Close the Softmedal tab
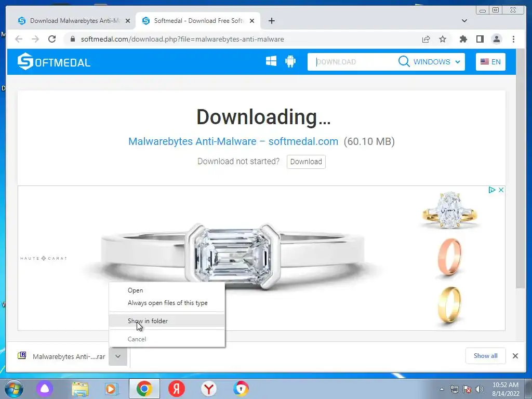The width and height of the screenshot is (532, 399). pos(252,21)
